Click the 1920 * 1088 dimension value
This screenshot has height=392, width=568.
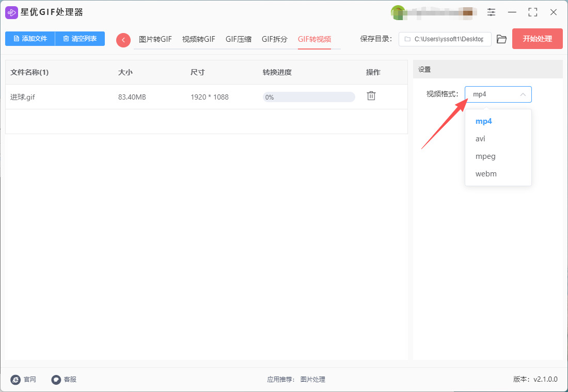coord(209,97)
